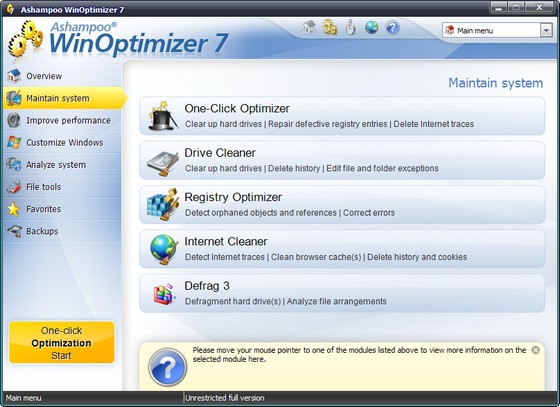The image size is (560, 407).
Task: Click "Repair defective registry entries" text
Action: click(328, 124)
